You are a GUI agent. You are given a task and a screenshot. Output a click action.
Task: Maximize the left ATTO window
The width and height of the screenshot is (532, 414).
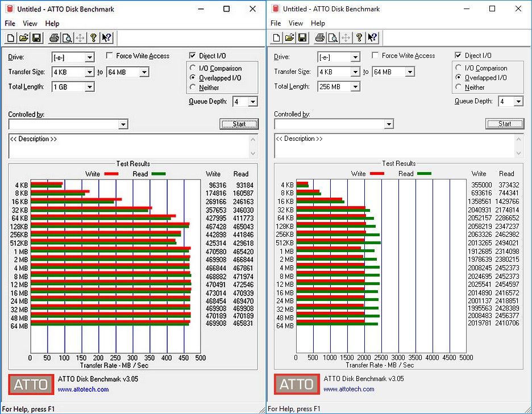tap(226, 9)
